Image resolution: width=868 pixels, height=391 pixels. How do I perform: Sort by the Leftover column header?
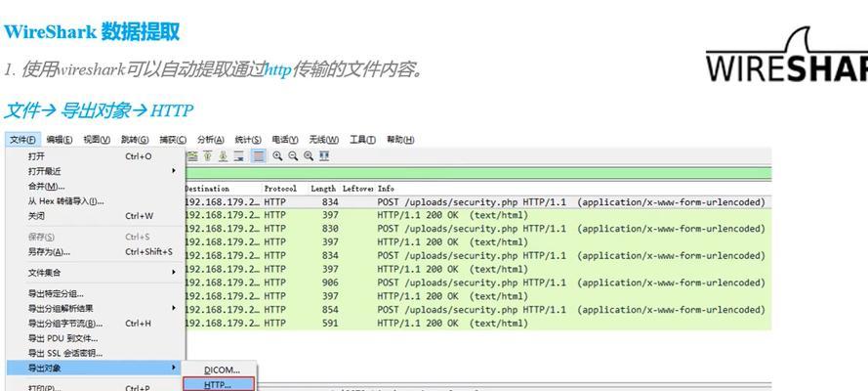click(357, 189)
